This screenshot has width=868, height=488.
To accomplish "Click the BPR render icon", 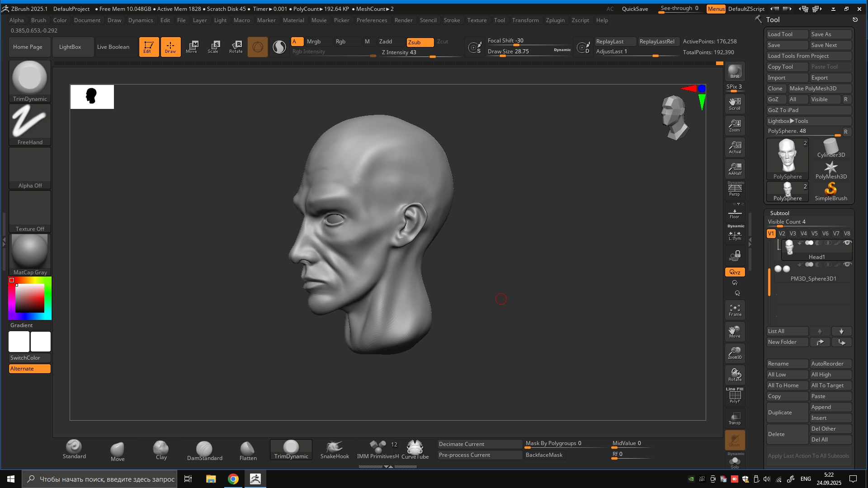I will tap(735, 71).
